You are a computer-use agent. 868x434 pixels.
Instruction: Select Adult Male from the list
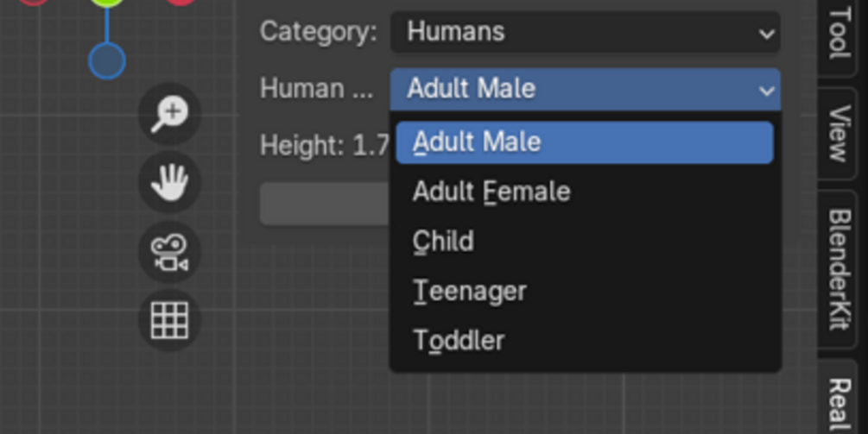(x=584, y=142)
